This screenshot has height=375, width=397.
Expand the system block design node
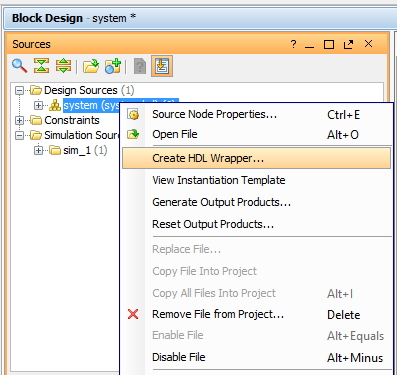[x=38, y=105]
